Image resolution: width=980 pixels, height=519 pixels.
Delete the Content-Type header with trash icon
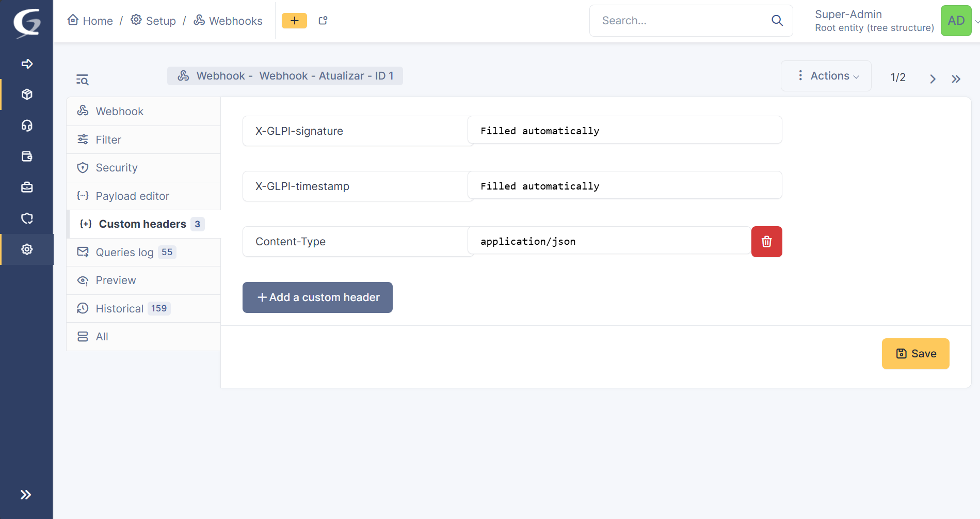pos(766,242)
